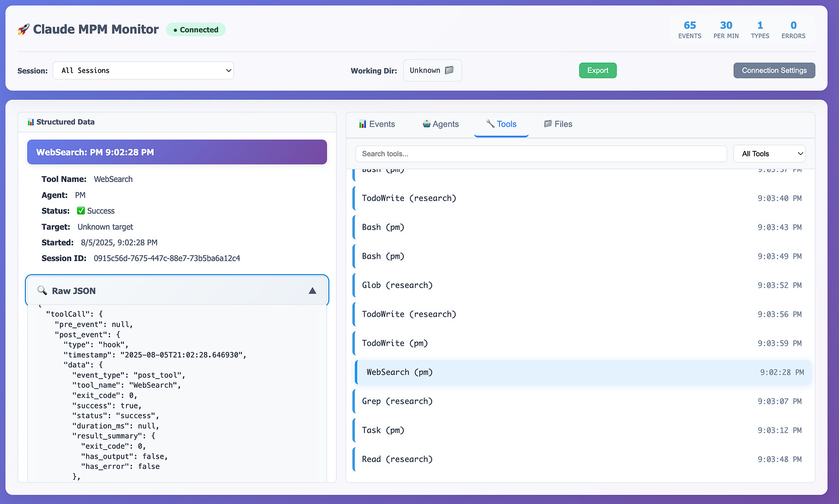The image size is (839, 504).
Task: Click the bar chart icon beside Structured Data
Action: 31,122
